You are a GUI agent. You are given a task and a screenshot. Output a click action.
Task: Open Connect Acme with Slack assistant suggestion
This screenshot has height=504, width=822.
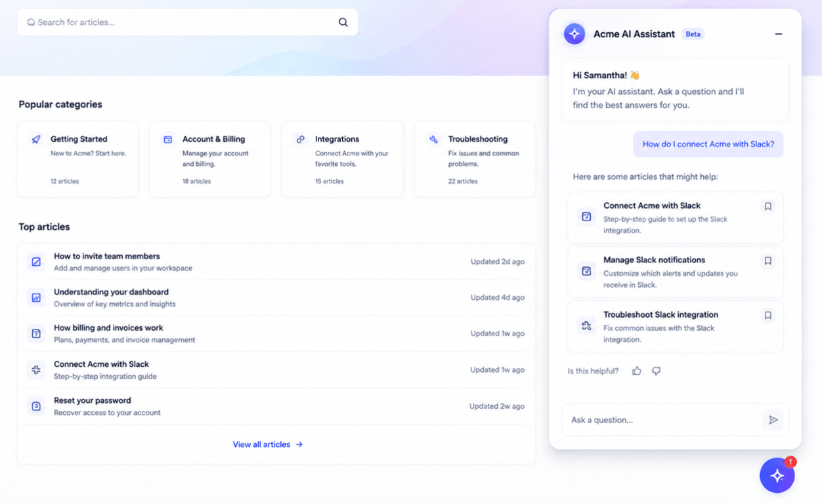tap(676, 217)
